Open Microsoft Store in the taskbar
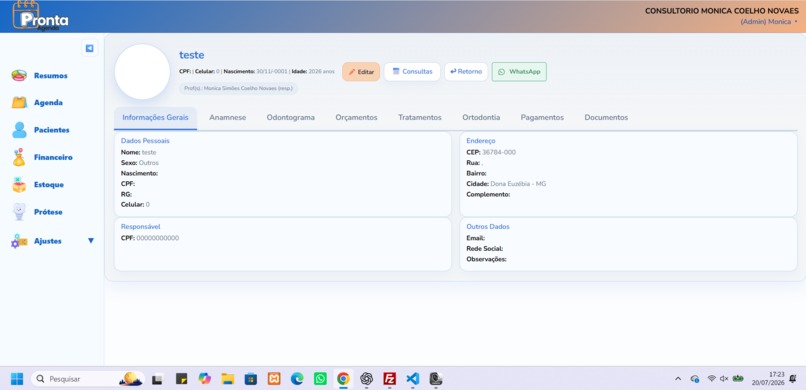Image resolution: width=806 pixels, height=390 pixels. coord(251,379)
